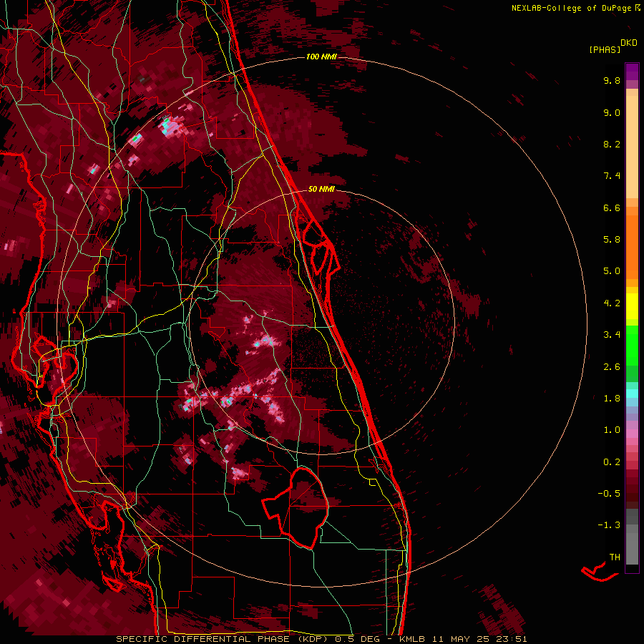Image resolution: width=644 pixels, height=644 pixels.
Task: Click the NEXLAB-College of DuPage title text
Action: tap(571, 8)
